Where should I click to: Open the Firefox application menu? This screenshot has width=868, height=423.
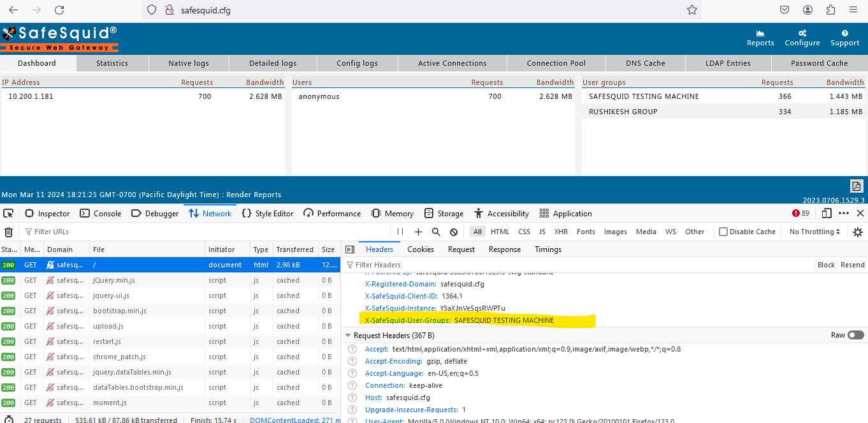point(853,10)
